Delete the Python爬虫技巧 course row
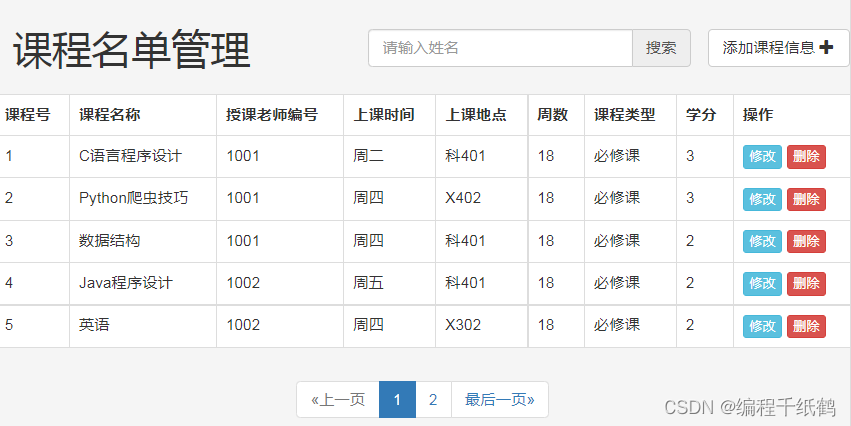The image size is (851, 426). tap(806, 199)
